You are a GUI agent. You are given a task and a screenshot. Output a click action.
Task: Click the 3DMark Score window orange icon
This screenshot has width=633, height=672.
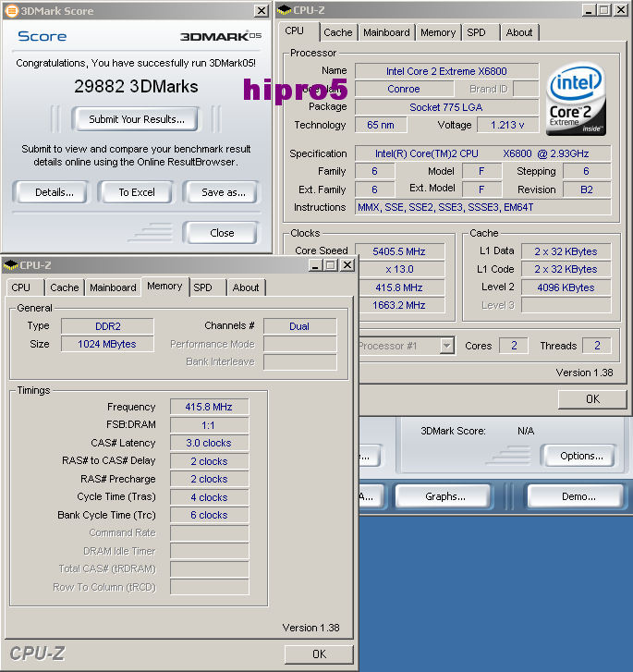[x=12, y=11]
